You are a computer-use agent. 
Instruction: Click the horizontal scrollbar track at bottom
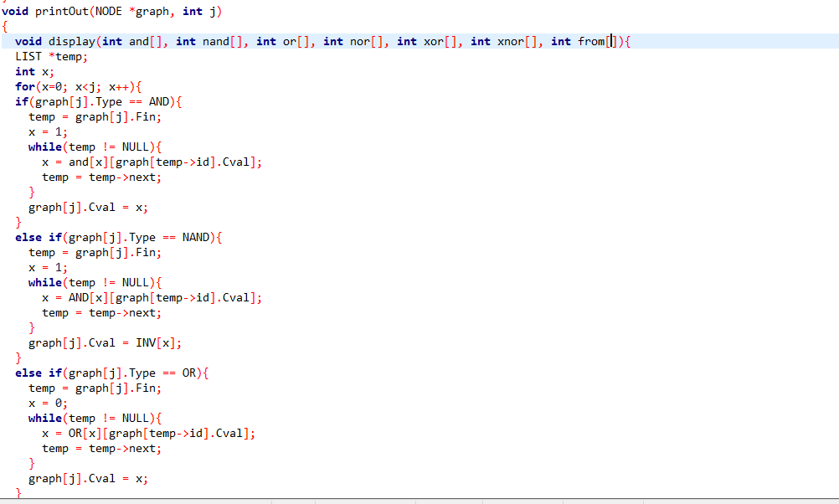419,498
